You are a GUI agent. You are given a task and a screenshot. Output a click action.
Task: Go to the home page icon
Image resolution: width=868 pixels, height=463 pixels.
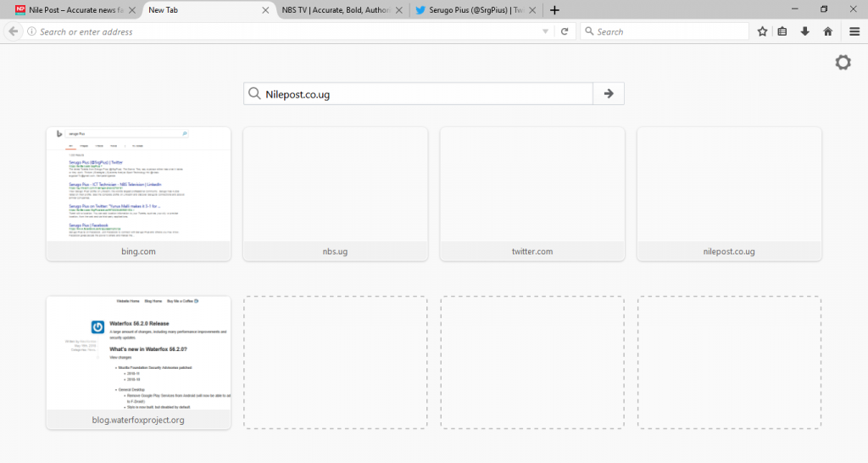point(827,31)
